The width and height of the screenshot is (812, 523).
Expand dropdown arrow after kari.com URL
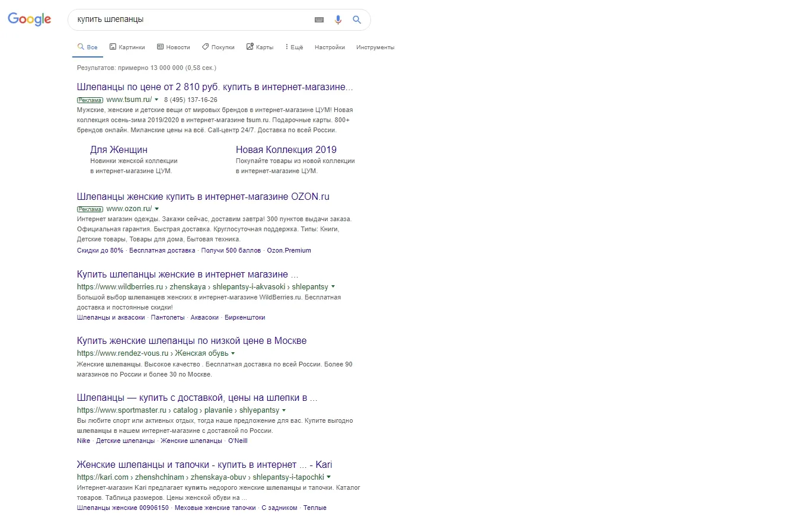pos(328,477)
